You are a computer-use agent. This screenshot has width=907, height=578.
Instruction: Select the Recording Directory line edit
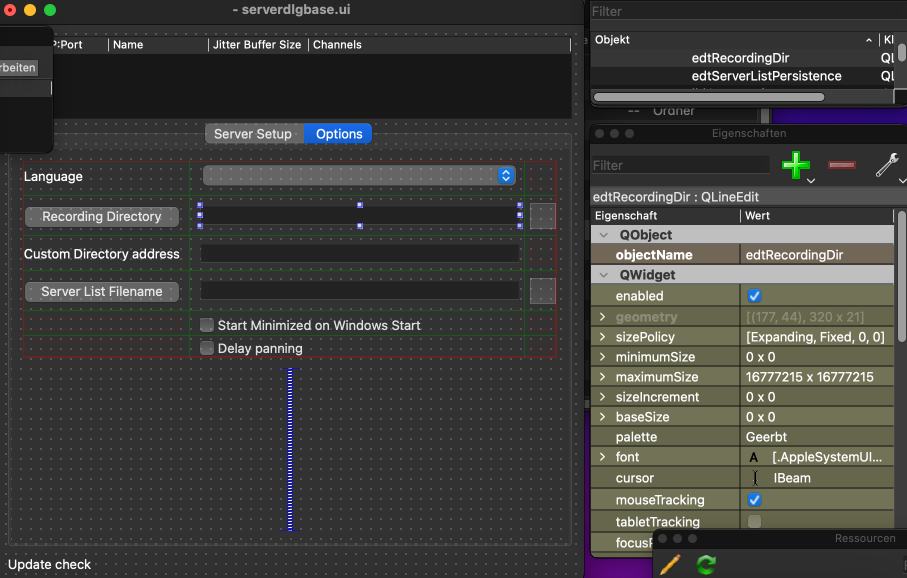coord(360,216)
